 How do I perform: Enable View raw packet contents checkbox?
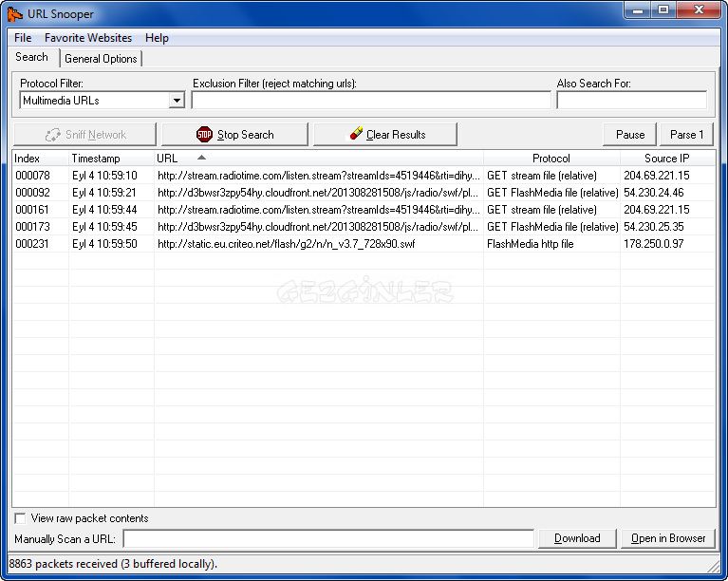click(x=20, y=518)
